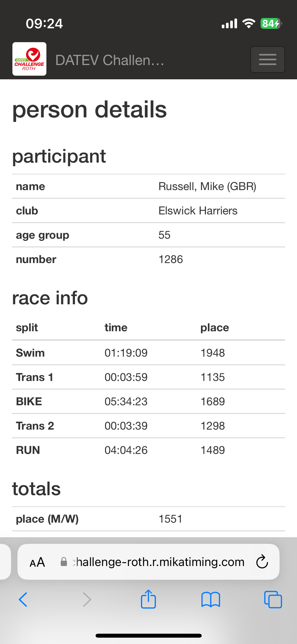This screenshot has height=644, width=297.
Task: Select the Swim split row
Action: pos(148,353)
